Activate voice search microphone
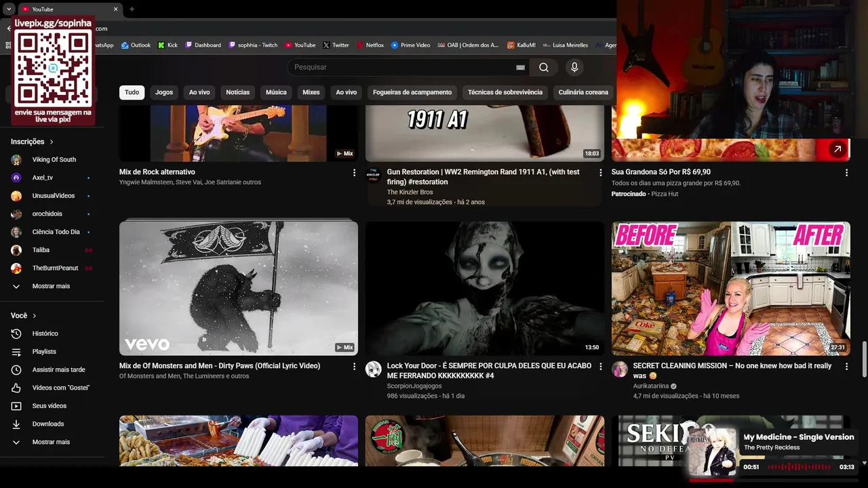Screen dimensions: 868x488 tap(574, 67)
